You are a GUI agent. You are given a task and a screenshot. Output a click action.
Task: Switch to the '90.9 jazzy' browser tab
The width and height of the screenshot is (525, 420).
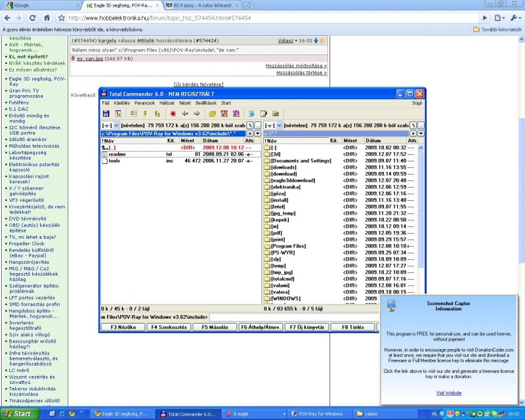click(203, 5)
